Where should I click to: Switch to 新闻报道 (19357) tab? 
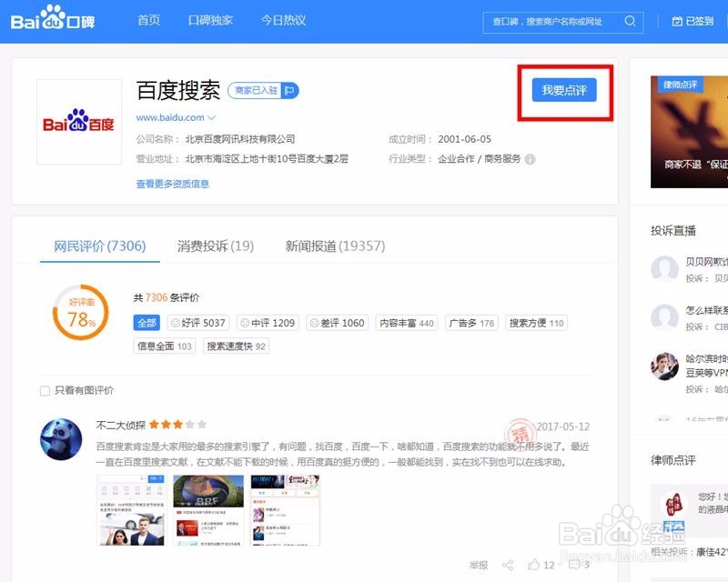pyautogui.click(x=335, y=246)
